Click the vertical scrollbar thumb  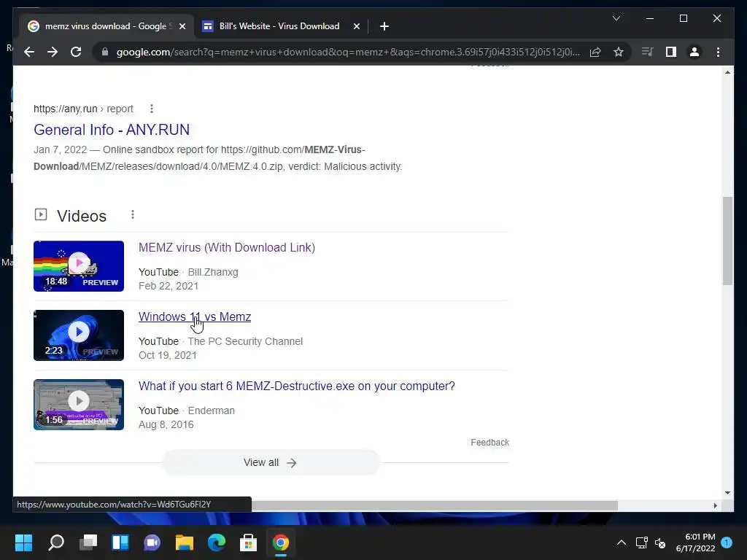point(727,241)
